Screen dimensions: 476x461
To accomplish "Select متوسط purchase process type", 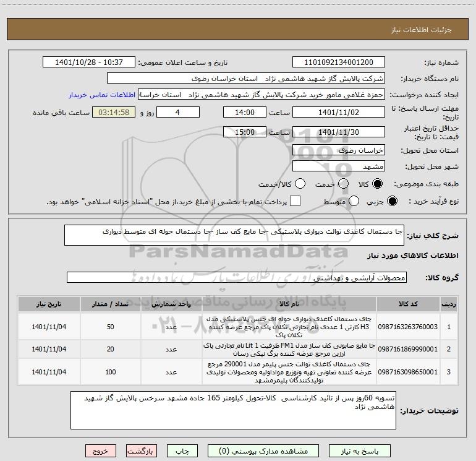I will tap(354, 201).
